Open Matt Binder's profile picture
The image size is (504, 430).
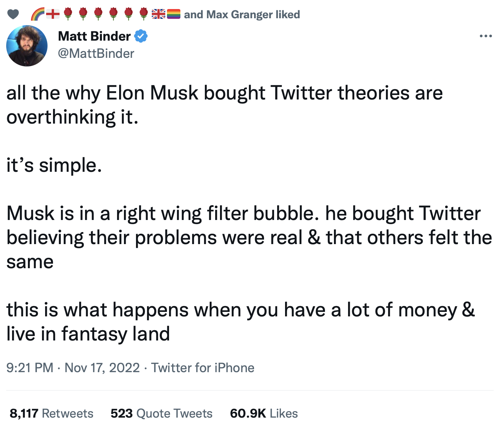pos(27,46)
